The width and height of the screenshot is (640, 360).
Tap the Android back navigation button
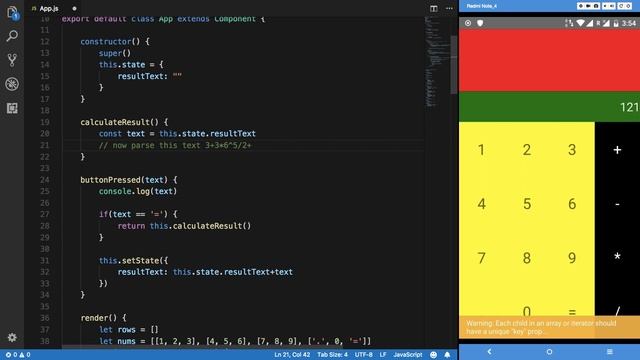pos(489,351)
